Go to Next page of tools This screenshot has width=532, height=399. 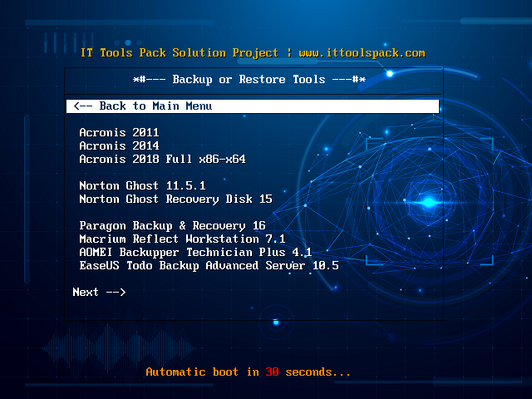point(99,292)
